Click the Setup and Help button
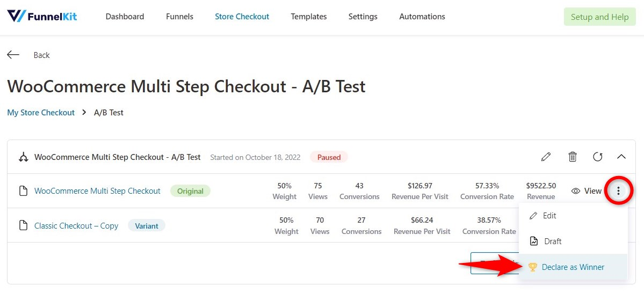Screen dimensions: 644x293 599,17
